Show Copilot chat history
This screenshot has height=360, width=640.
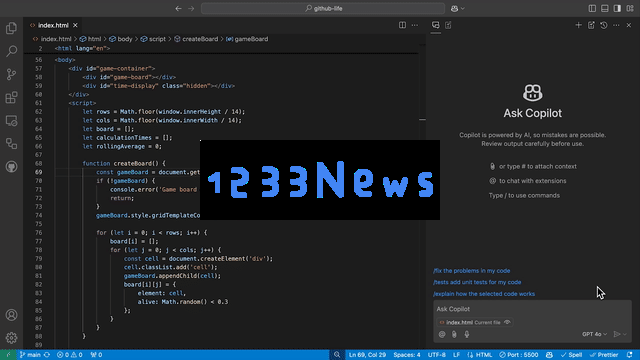(x=604, y=25)
